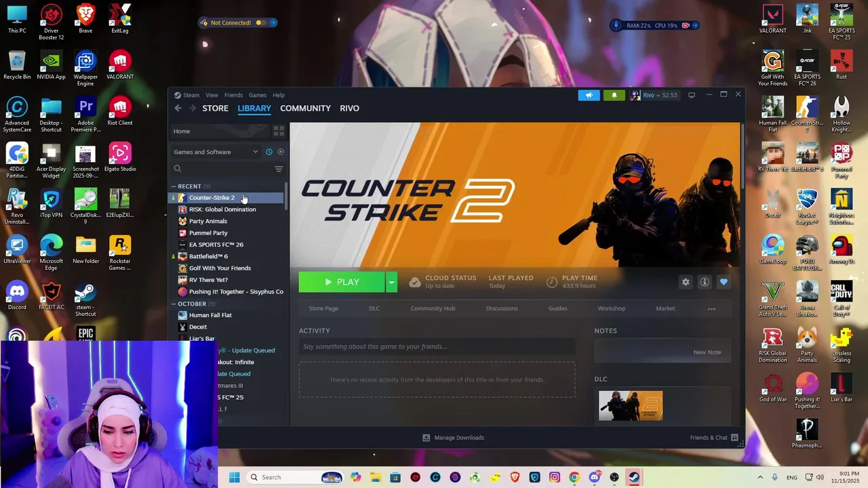Select the God of War desktop icon
Viewport: 868px width, 488px height.
(772, 389)
